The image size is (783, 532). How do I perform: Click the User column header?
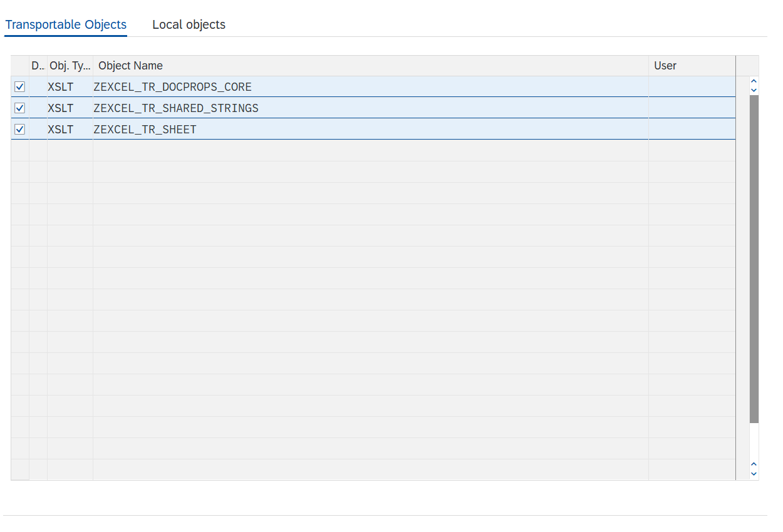(665, 65)
